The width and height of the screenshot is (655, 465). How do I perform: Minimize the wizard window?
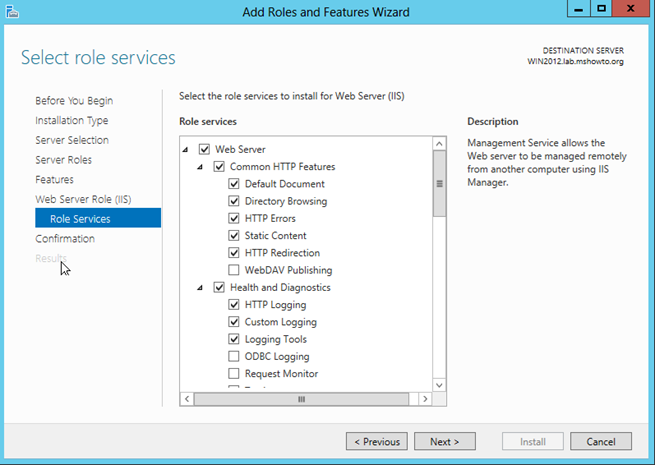(579, 8)
